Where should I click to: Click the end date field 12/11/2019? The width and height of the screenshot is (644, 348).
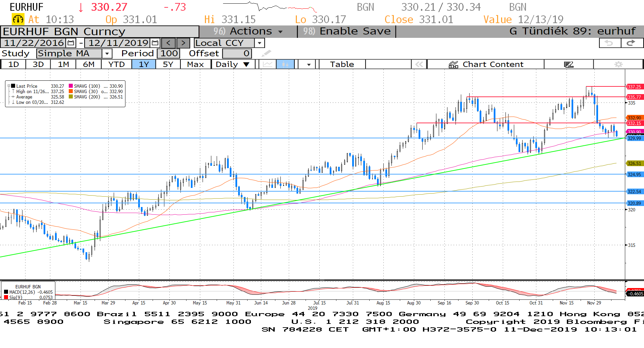118,43
